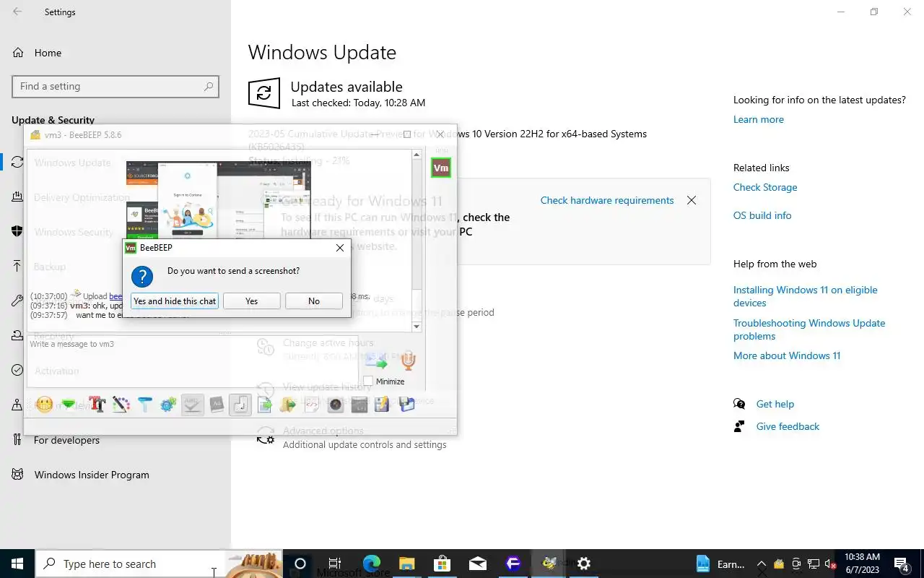The height and width of the screenshot is (578, 924).
Task: Toggle the spell check icon in BeeBEEP
Action: (x=192, y=405)
